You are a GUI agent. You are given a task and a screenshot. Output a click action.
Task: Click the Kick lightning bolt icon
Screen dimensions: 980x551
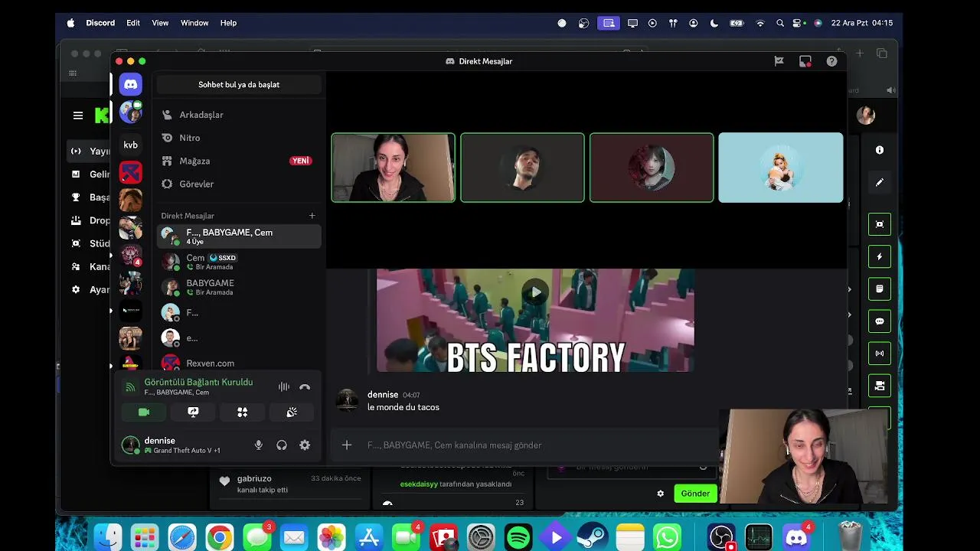(x=880, y=256)
